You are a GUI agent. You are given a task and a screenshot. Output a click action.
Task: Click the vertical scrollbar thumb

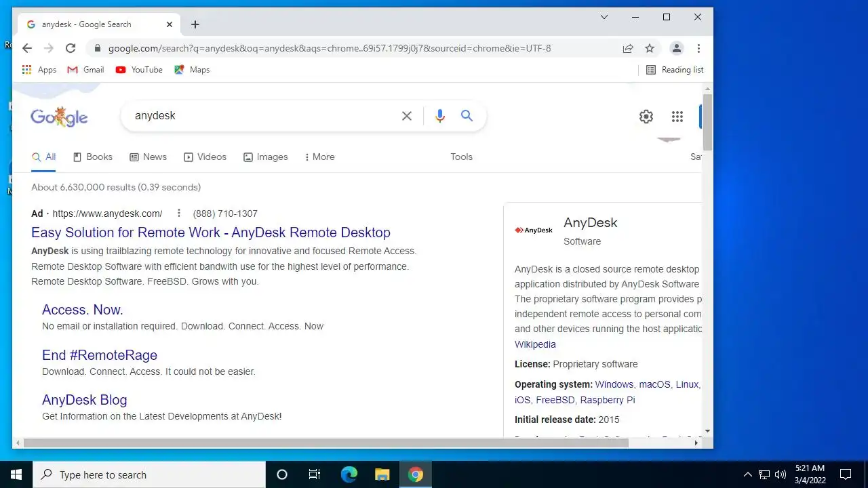point(707,122)
